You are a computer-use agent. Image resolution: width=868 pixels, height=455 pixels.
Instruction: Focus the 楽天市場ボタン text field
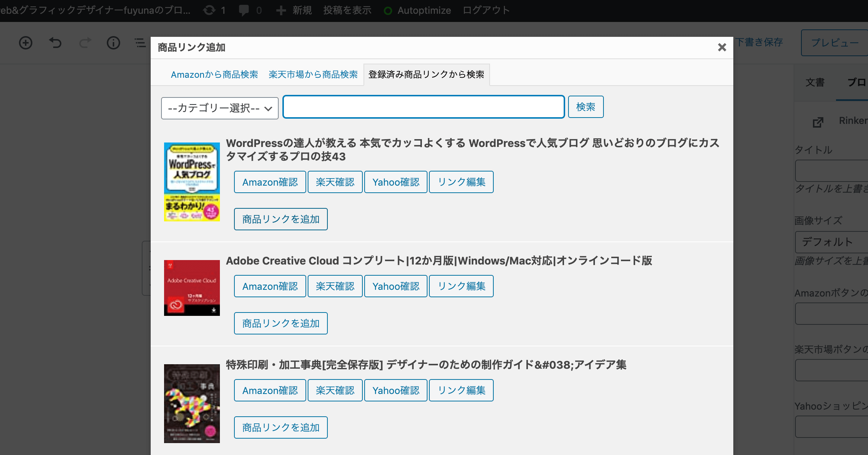pyautogui.click(x=832, y=370)
